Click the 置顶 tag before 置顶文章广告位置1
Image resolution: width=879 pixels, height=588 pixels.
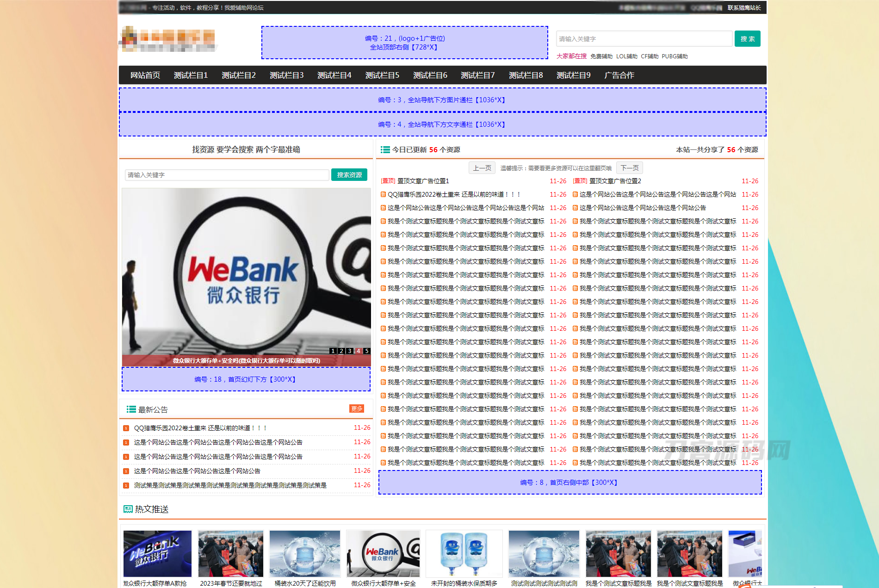pos(387,181)
